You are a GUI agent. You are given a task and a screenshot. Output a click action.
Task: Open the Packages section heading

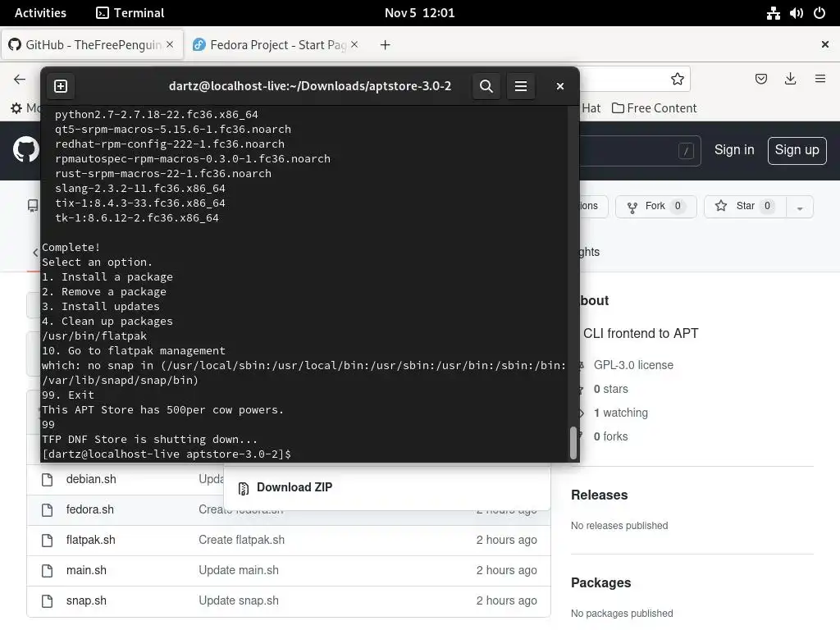point(600,583)
